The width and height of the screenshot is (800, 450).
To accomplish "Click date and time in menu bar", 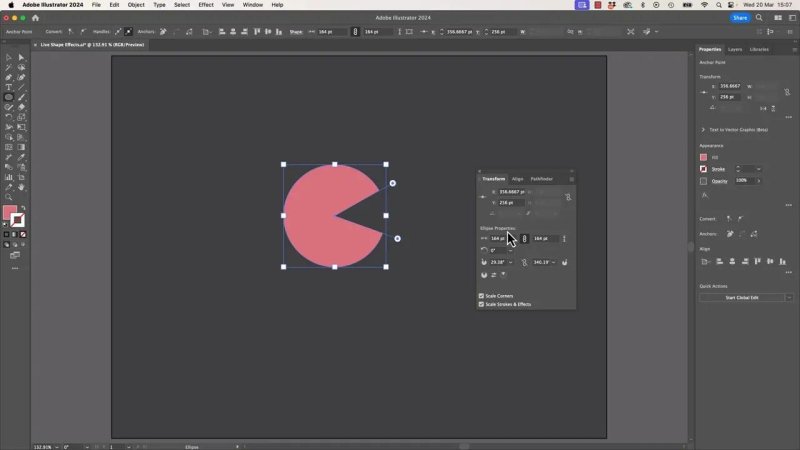I will coord(767,5).
